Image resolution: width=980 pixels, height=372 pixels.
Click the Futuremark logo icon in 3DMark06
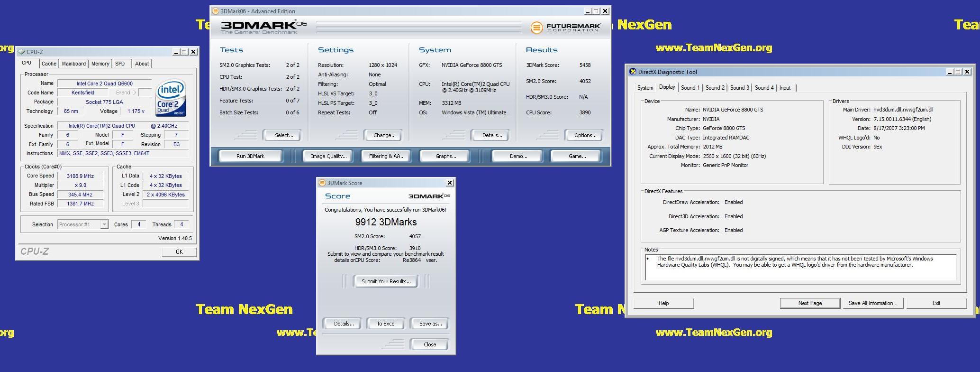coord(536,28)
